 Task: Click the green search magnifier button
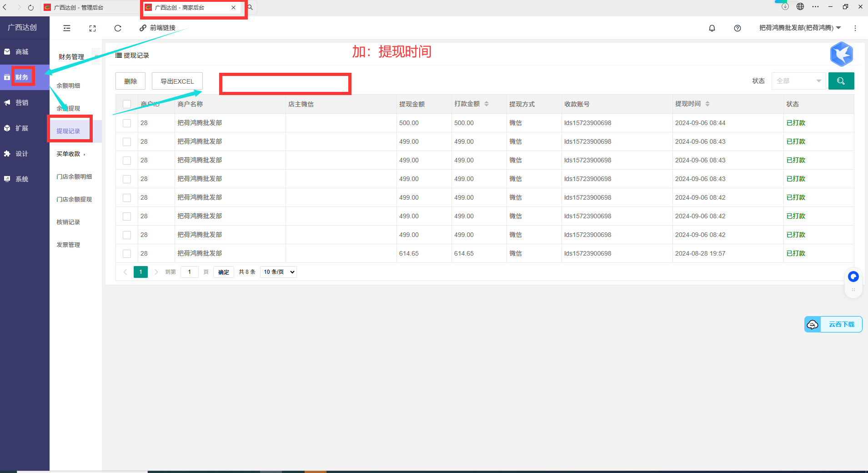coord(841,81)
